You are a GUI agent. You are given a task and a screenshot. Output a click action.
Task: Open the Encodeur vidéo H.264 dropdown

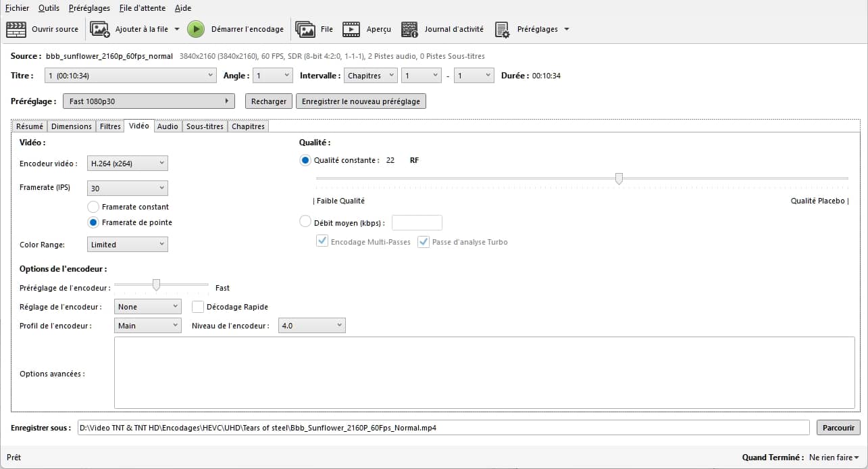127,163
